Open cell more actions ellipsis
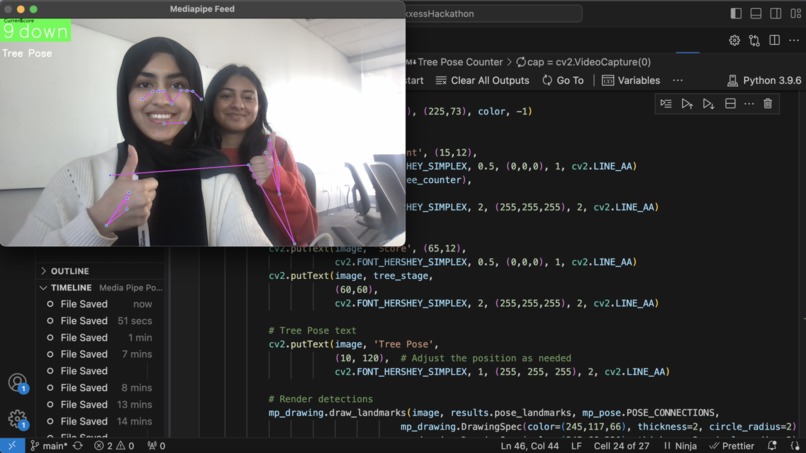Image resolution: width=806 pixels, height=453 pixels. click(x=749, y=104)
